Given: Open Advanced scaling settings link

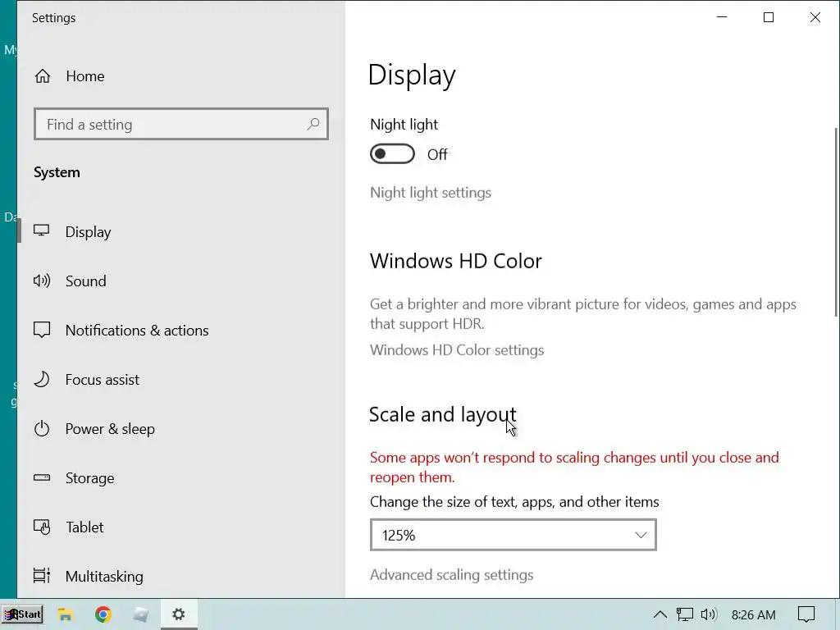Looking at the screenshot, I should 451,575.
